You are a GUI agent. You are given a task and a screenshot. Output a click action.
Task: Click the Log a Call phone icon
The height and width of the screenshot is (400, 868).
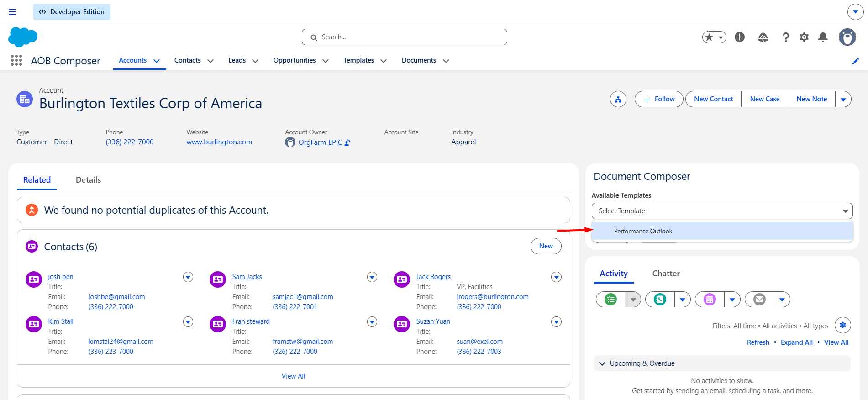click(660, 300)
